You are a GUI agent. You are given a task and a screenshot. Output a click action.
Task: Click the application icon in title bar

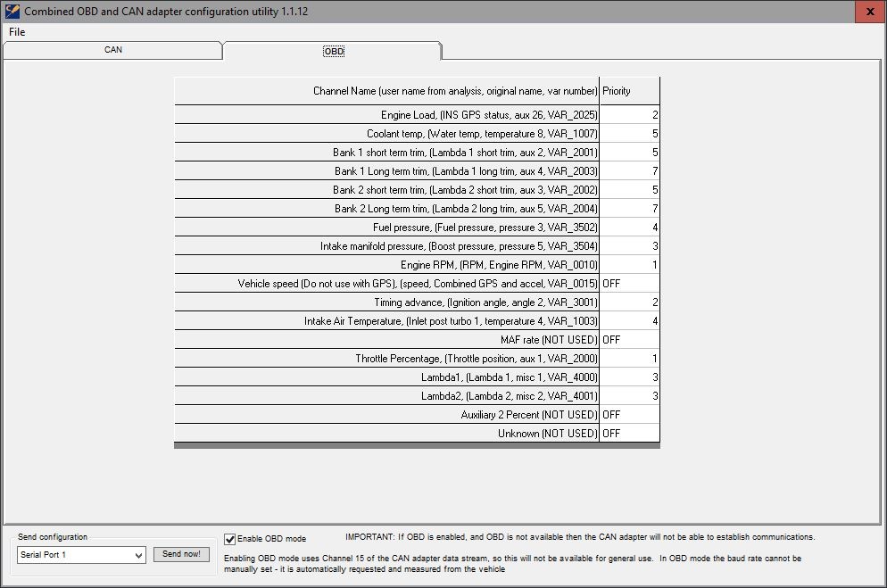coord(12,12)
